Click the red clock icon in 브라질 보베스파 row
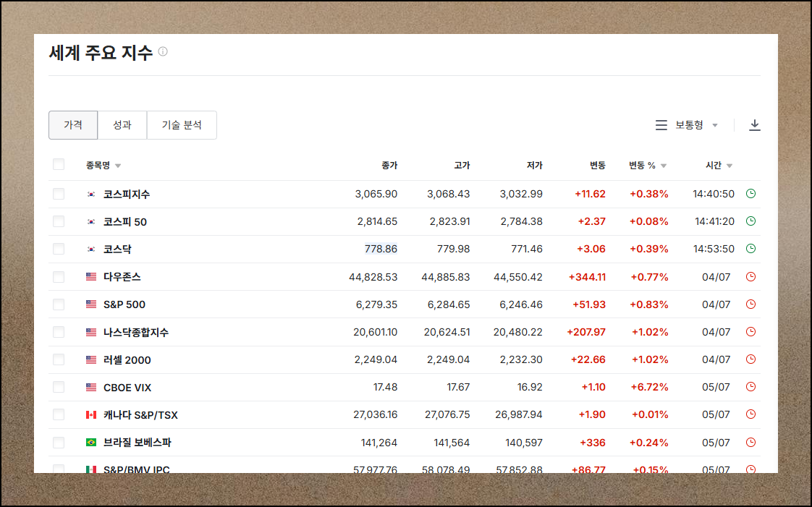 [x=750, y=443]
